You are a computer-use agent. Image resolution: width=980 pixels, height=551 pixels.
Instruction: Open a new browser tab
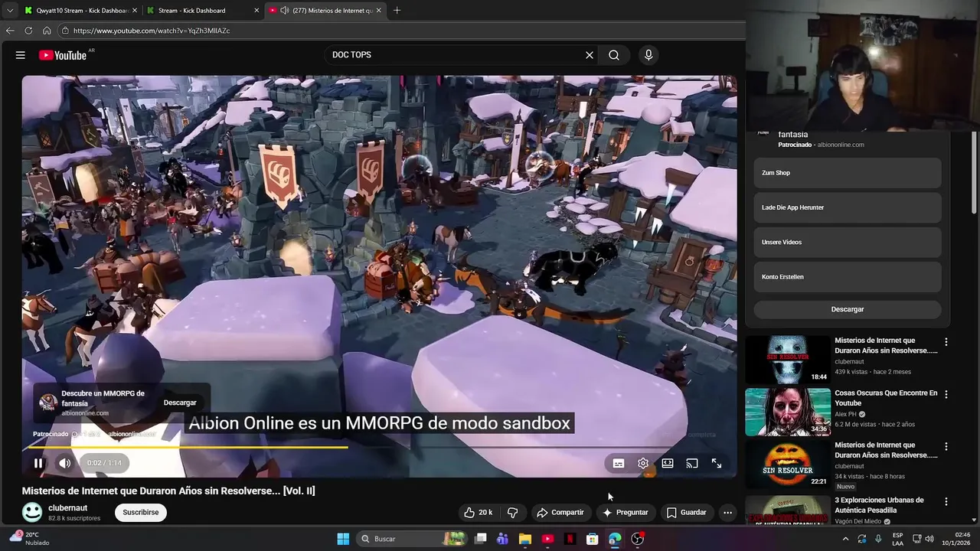(x=397, y=11)
